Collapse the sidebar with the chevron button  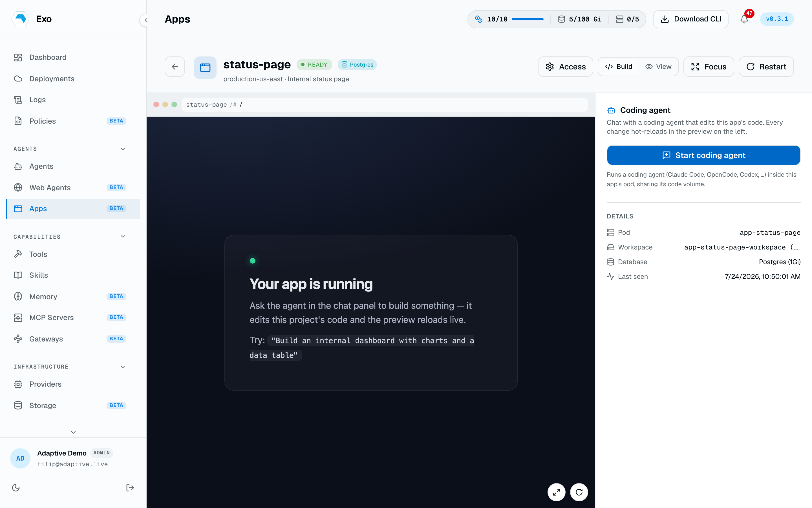[x=145, y=20]
